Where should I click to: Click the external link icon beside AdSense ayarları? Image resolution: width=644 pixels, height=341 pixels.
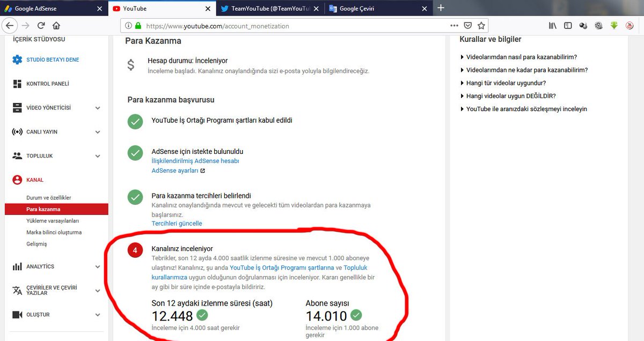tap(202, 171)
